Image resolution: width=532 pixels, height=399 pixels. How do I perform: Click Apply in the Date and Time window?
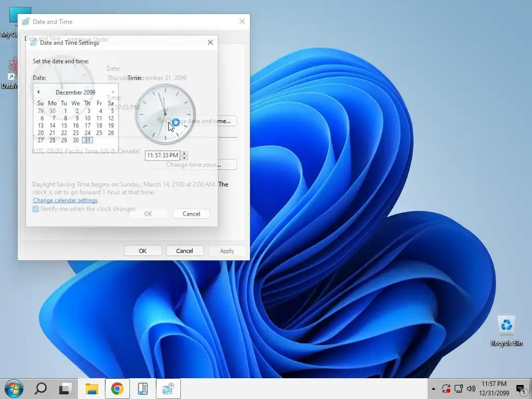pyautogui.click(x=227, y=251)
